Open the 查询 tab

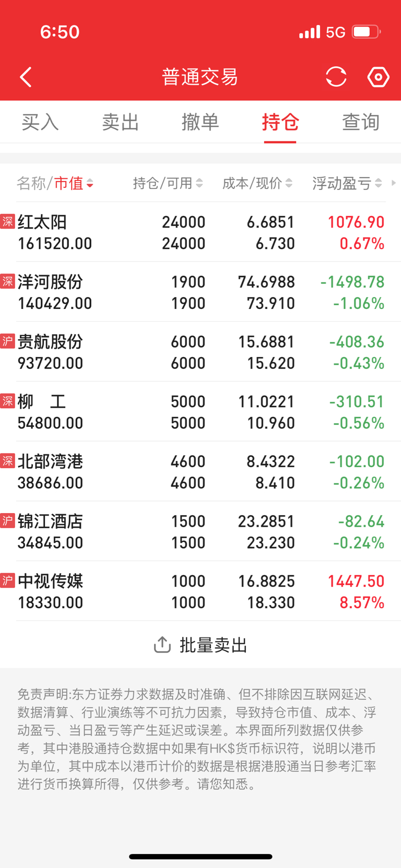[361, 122]
